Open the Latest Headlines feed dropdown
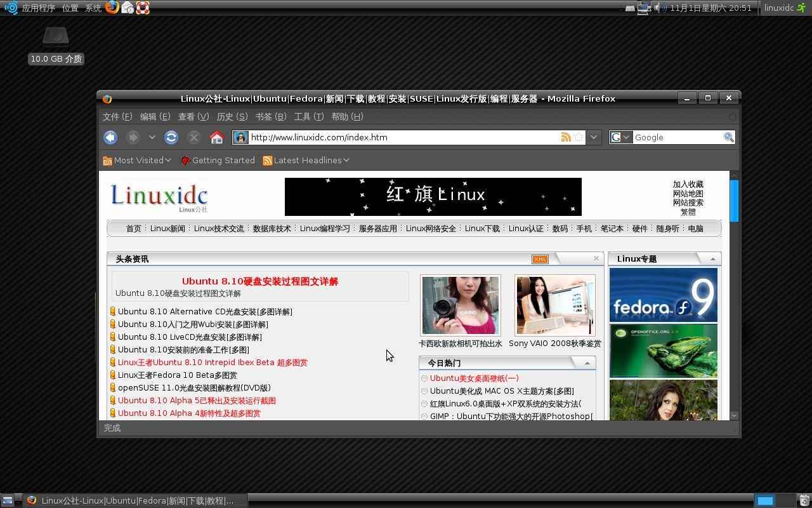The width and height of the screenshot is (812, 508). click(x=306, y=160)
